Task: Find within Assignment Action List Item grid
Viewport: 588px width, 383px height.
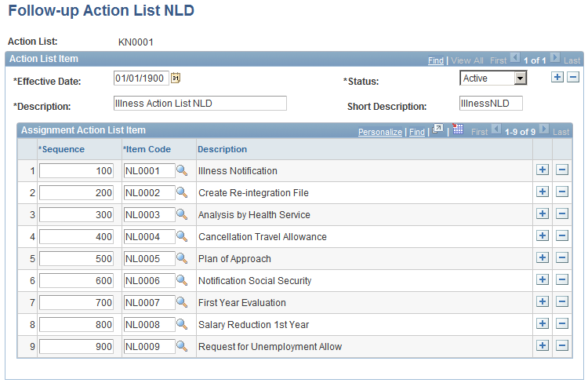Action: 416,132
